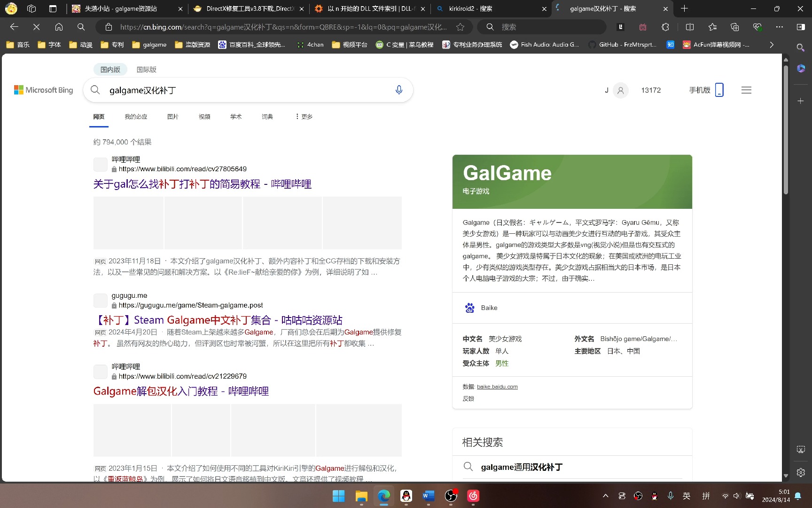Switch to 手机版 mobile view
Image resolution: width=812 pixels, height=508 pixels.
point(706,90)
